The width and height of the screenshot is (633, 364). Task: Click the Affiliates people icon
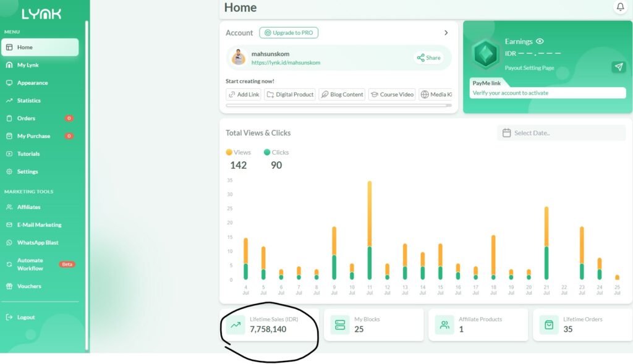(x=9, y=207)
